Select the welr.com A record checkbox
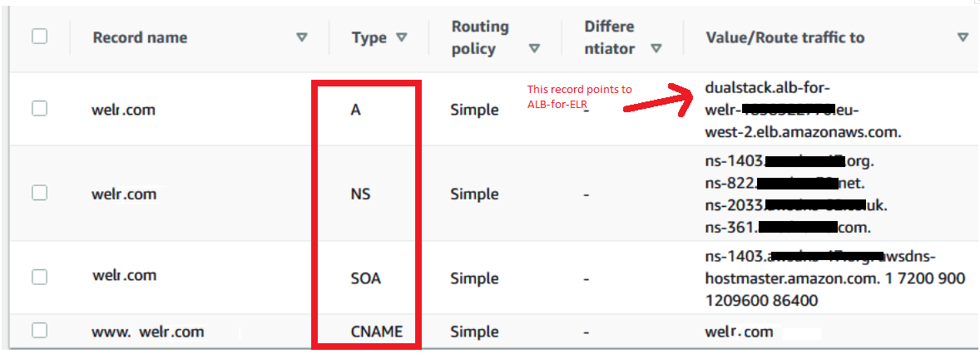The image size is (980, 354). [x=39, y=109]
